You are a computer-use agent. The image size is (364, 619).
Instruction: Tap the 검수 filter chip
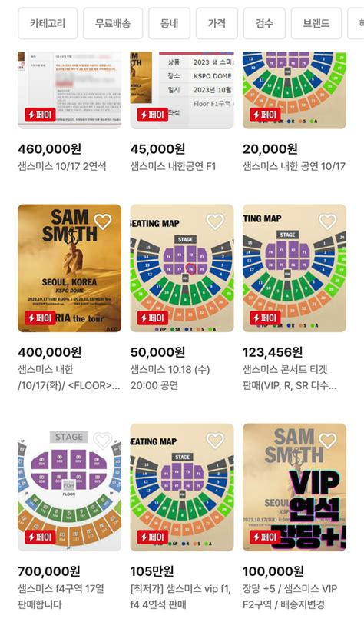pos(264,23)
